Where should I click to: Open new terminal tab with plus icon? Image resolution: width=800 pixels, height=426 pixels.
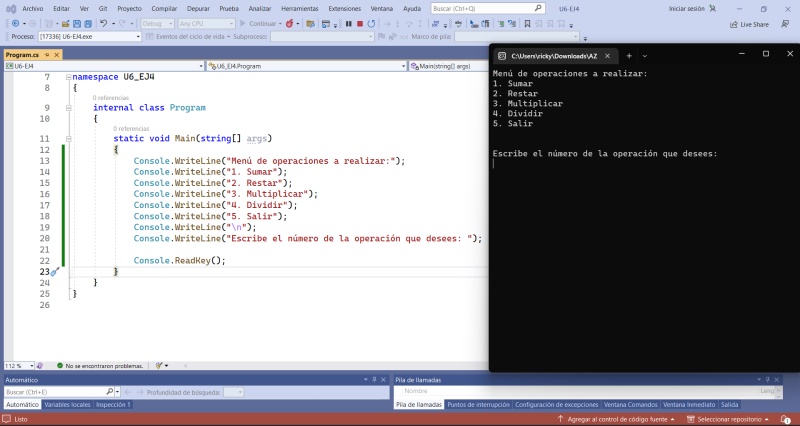click(x=629, y=55)
